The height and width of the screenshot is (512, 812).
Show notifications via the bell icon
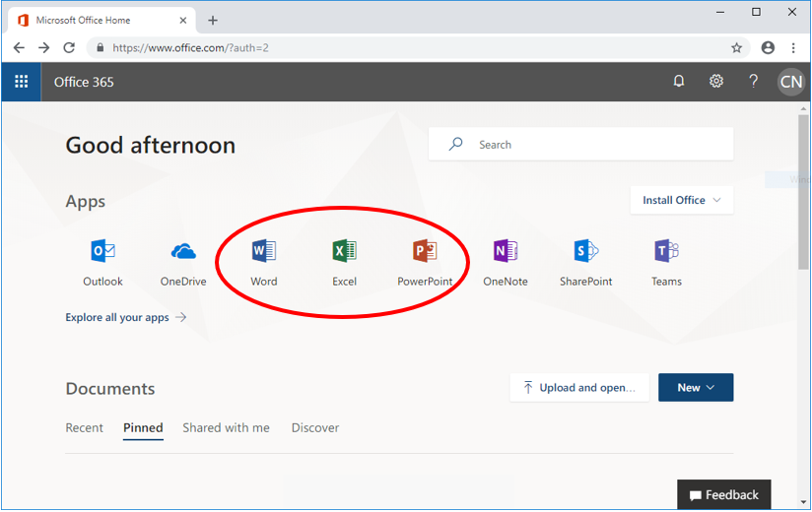678,82
